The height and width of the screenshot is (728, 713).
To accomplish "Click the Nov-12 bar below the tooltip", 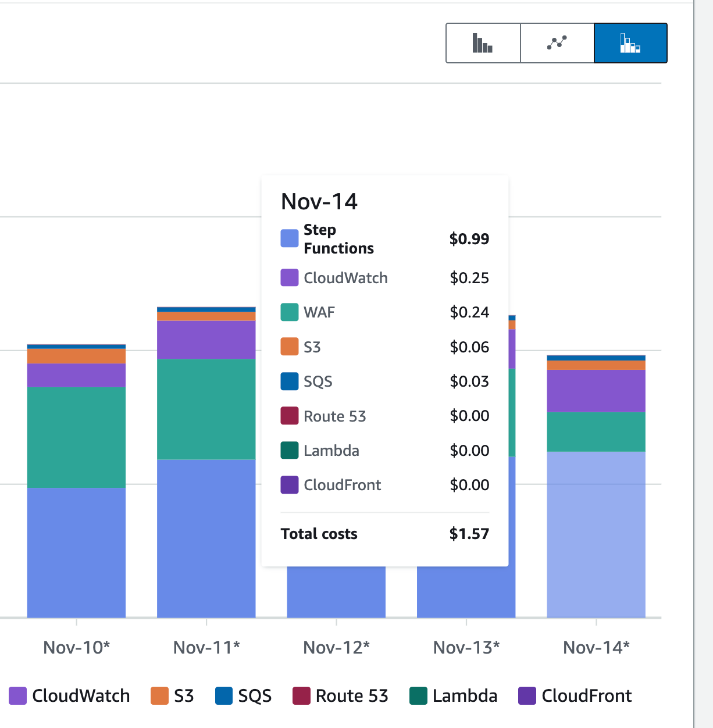I will [x=336, y=592].
